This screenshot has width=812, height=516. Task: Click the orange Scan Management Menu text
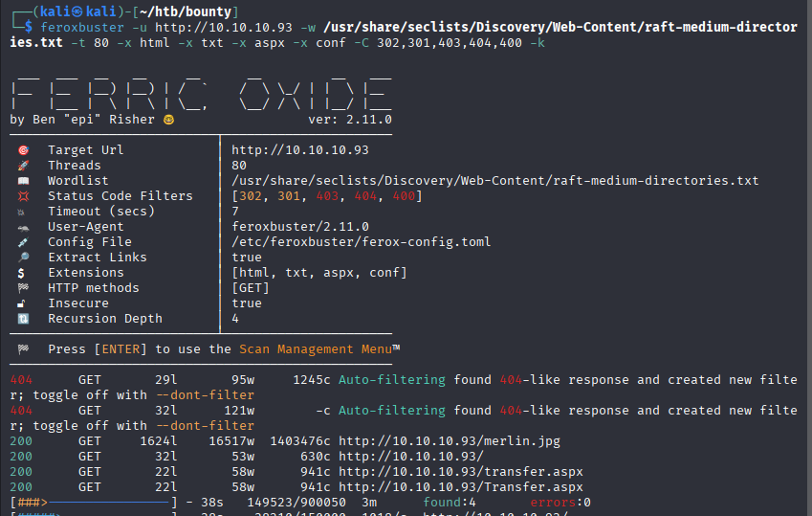(x=316, y=349)
